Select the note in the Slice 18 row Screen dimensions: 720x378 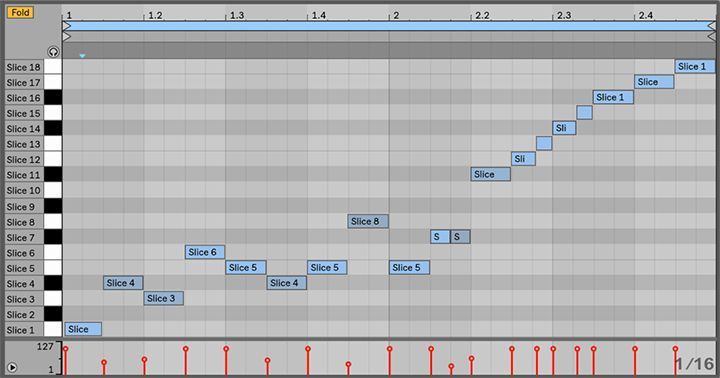click(695, 67)
